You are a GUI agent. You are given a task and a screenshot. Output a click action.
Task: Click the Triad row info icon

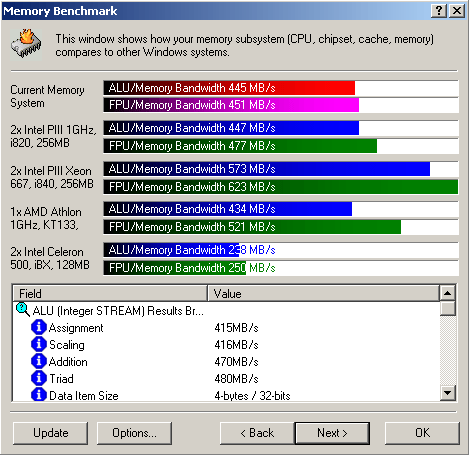click(39, 378)
